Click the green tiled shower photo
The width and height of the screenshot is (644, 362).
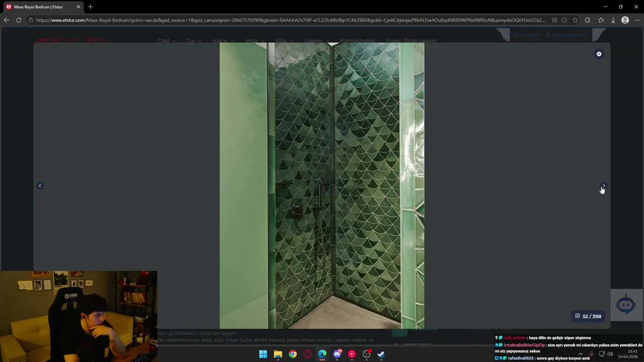point(322,186)
